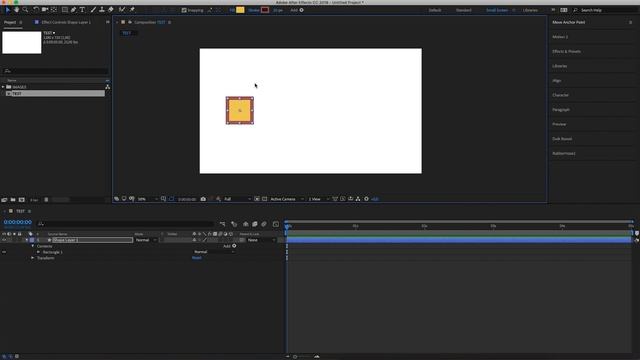Select the Pen tool
The height and width of the screenshot is (360, 640).
tap(73, 10)
